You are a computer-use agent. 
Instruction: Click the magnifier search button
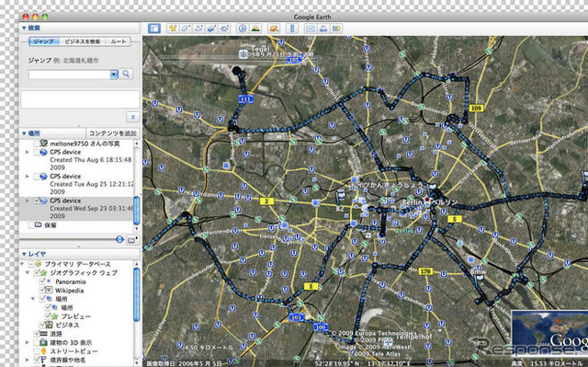(126, 74)
